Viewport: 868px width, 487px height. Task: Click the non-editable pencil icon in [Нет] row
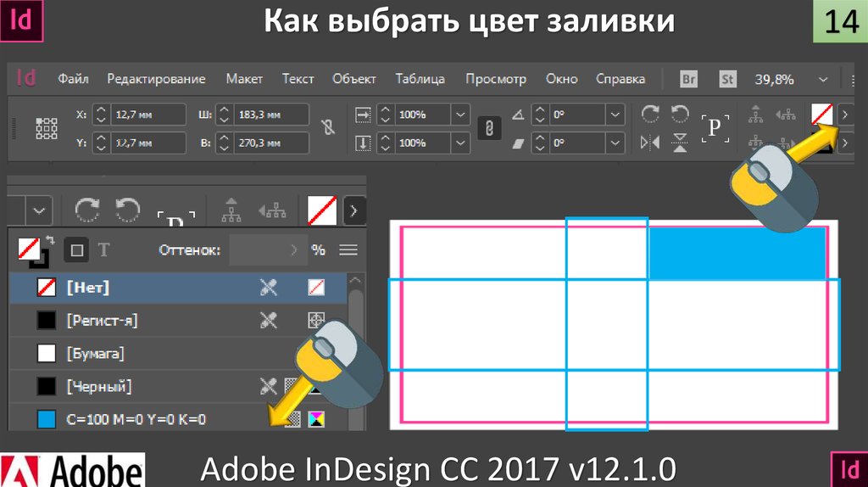pyautogui.click(x=269, y=288)
